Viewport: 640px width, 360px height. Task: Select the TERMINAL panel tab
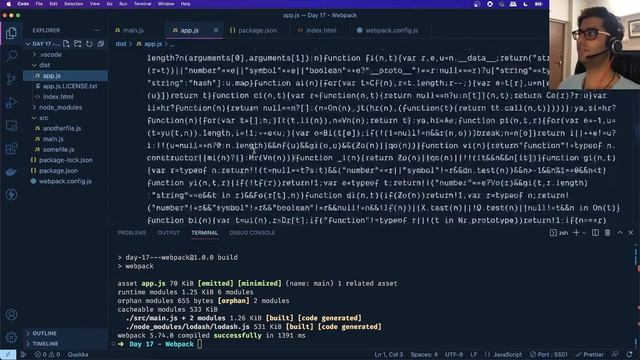pyautogui.click(x=204, y=233)
